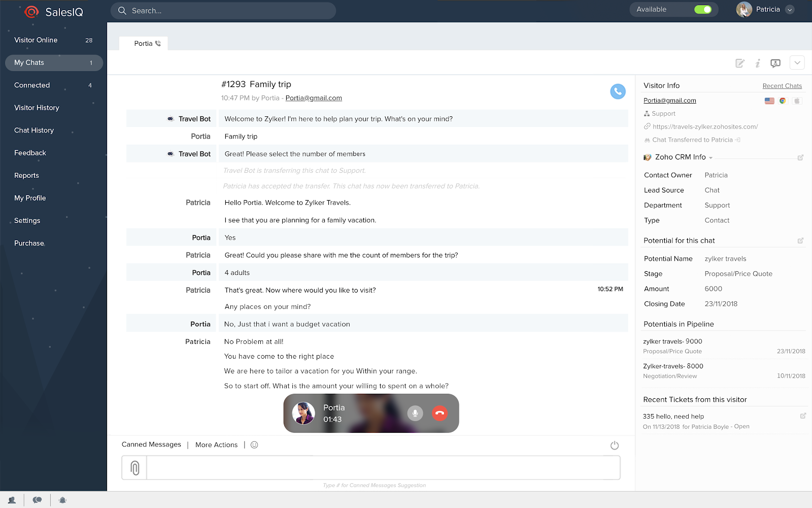
Task: Open Canned Messages
Action: [151, 444]
